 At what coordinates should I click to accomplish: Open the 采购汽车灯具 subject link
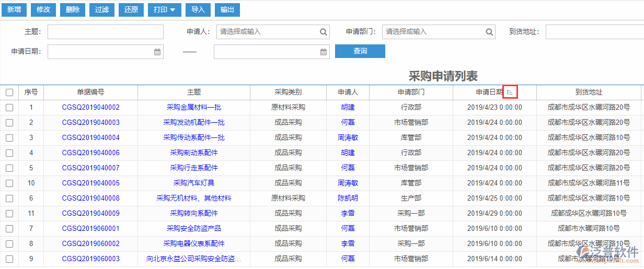click(x=194, y=183)
